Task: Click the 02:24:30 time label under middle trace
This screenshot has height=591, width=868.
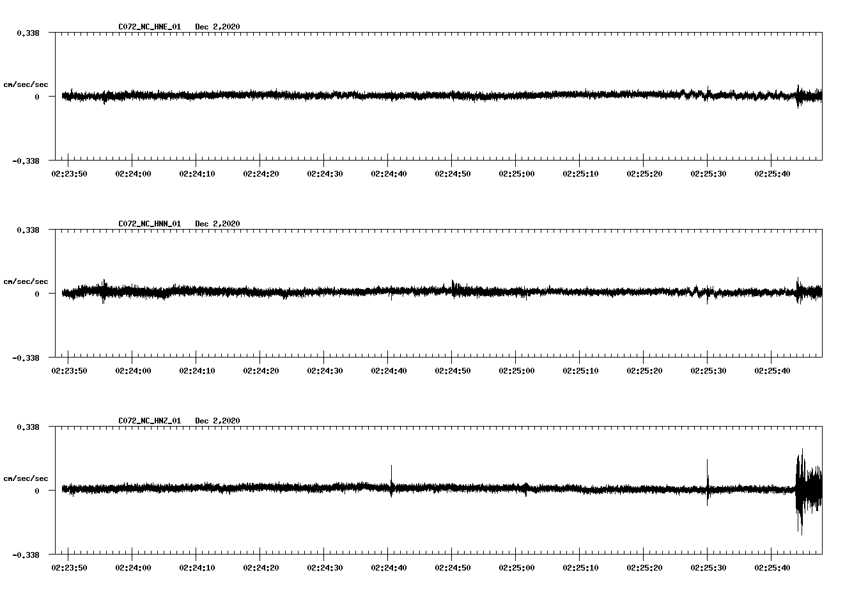Action: [x=326, y=369]
